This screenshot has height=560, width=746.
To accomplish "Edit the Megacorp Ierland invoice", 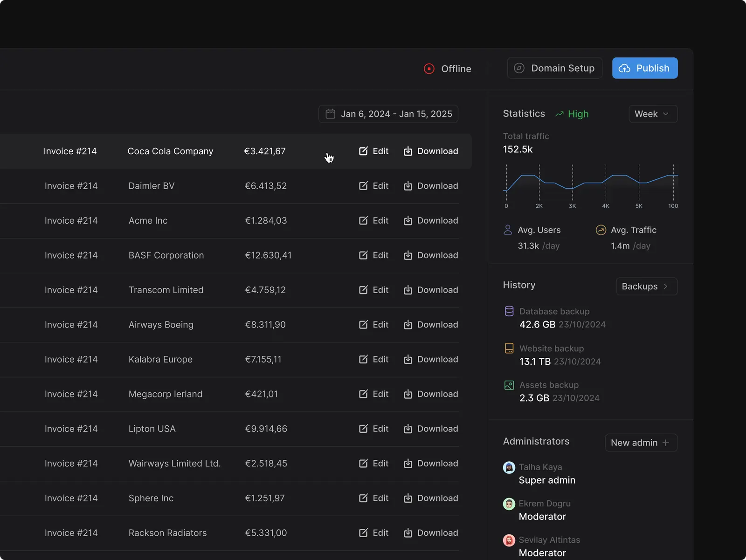I will click(373, 394).
